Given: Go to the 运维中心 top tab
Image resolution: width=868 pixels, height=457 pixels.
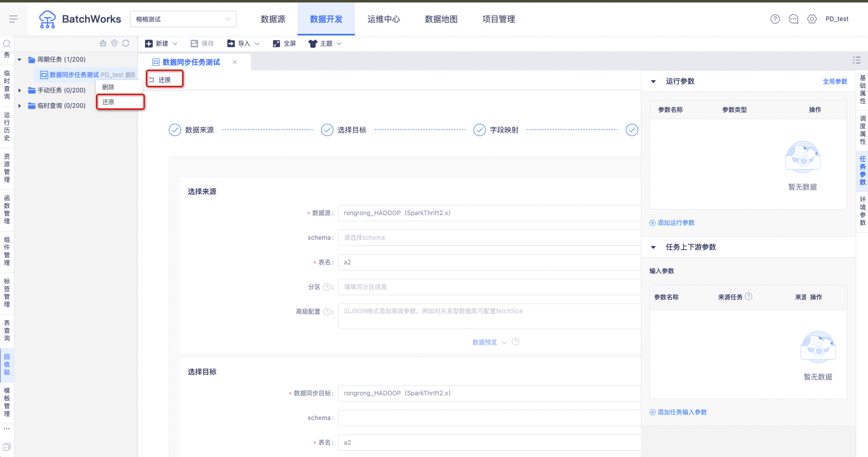Looking at the screenshot, I should point(384,19).
